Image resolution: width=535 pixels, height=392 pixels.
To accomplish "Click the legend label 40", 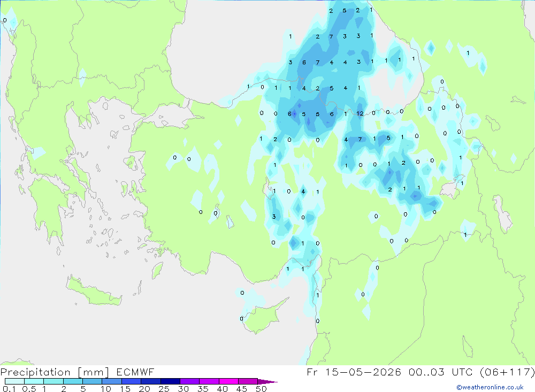I will coord(223,389).
